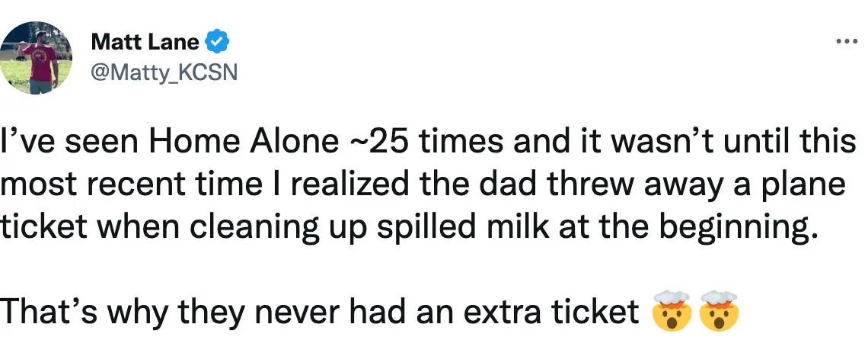Click the word "plane" in the tweet

811,185
